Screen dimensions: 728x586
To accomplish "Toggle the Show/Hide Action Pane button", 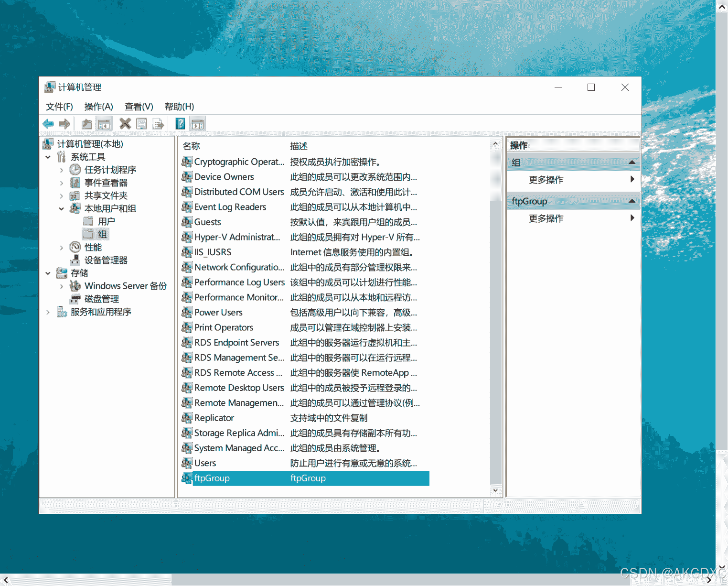I will [x=197, y=124].
